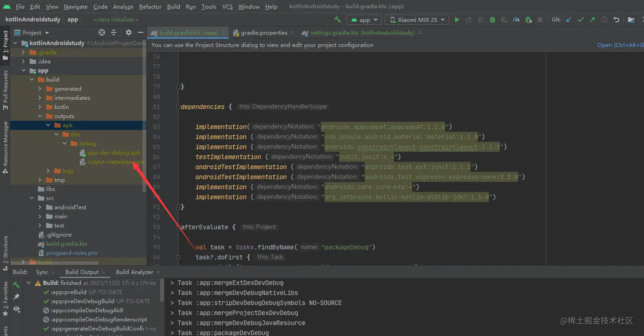Expand the androidTest folder
644x336 pixels.
(x=40, y=207)
